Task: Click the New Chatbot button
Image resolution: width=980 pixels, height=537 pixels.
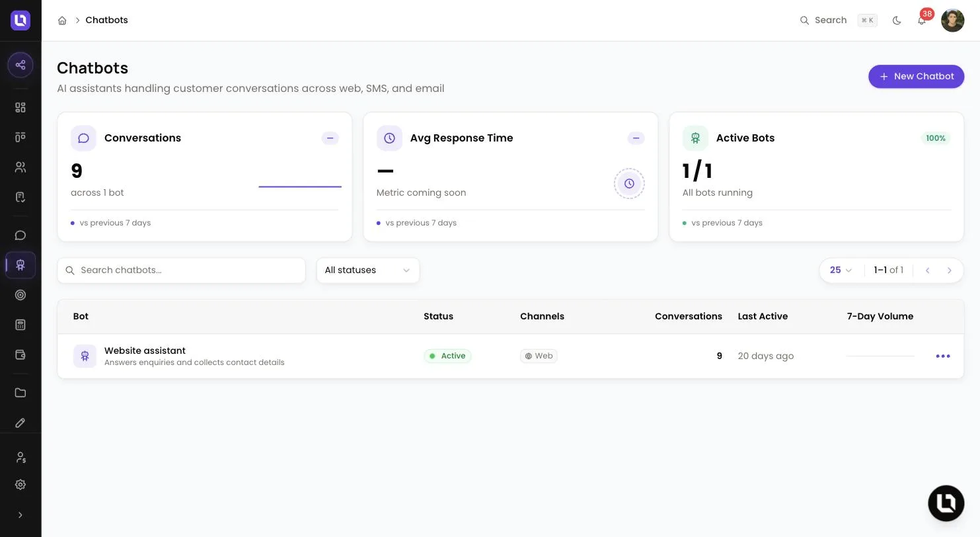Action: click(916, 76)
